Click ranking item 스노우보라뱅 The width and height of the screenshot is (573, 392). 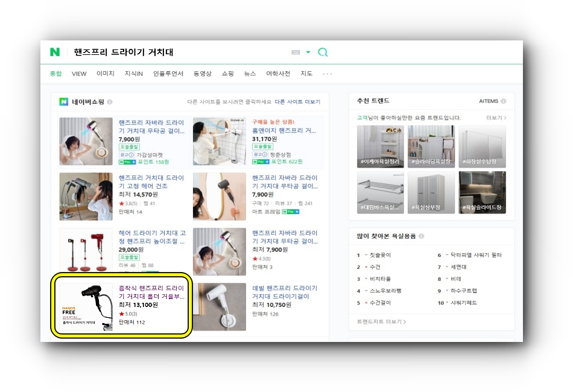(385, 291)
